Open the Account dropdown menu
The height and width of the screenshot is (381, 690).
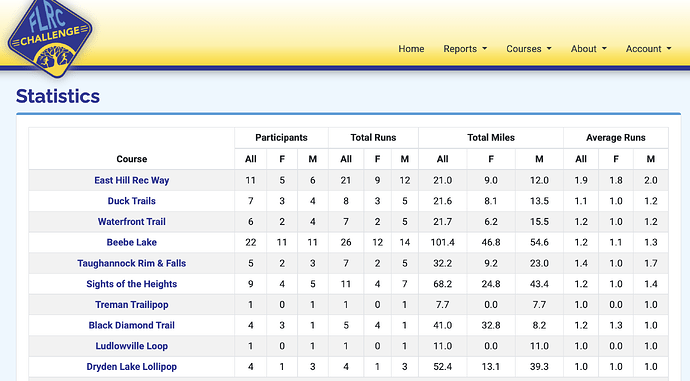pyautogui.click(x=648, y=49)
